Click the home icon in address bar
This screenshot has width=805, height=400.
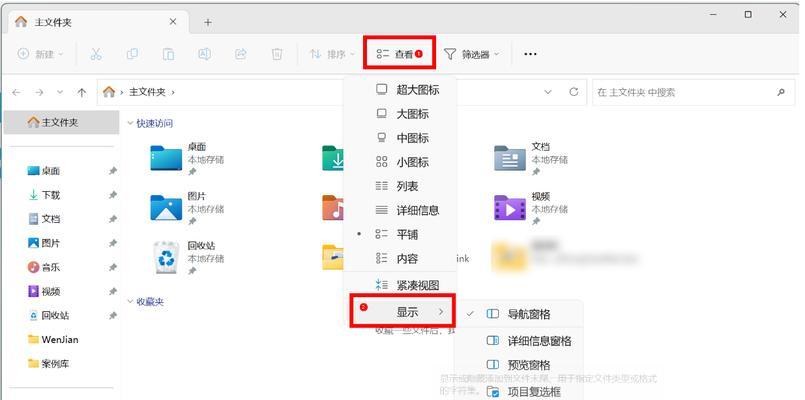[109, 92]
